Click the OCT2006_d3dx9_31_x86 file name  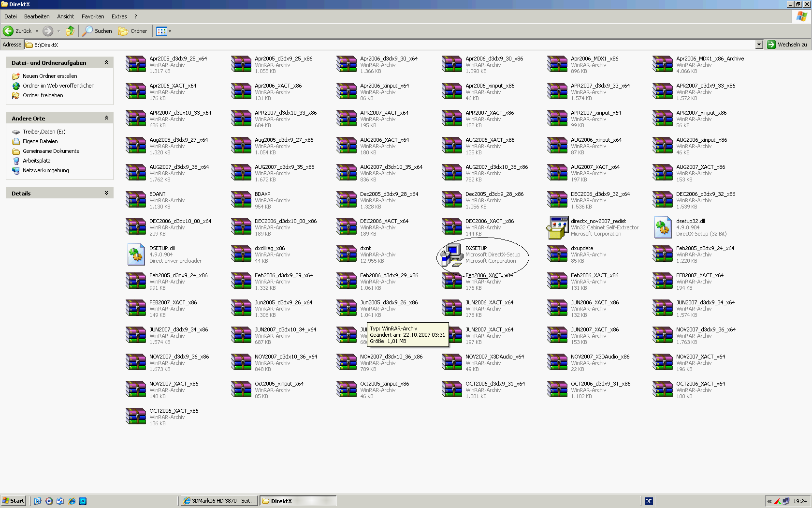(x=600, y=384)
